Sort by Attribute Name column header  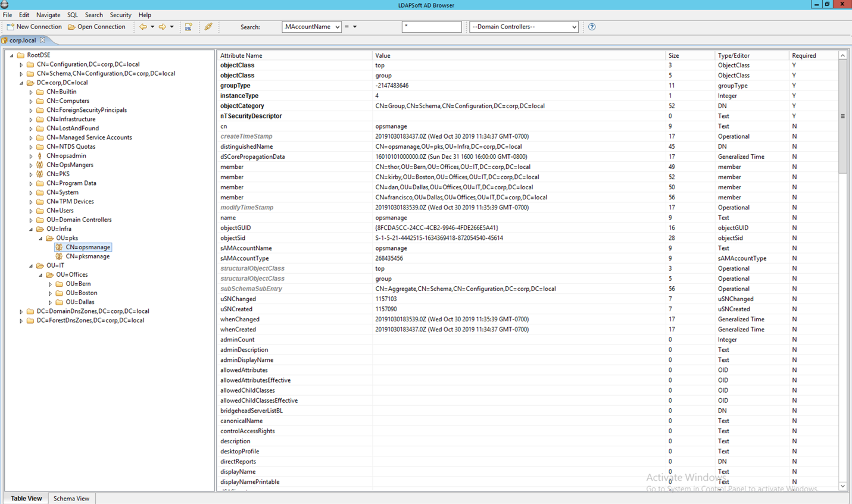click(x=294, y=55)
